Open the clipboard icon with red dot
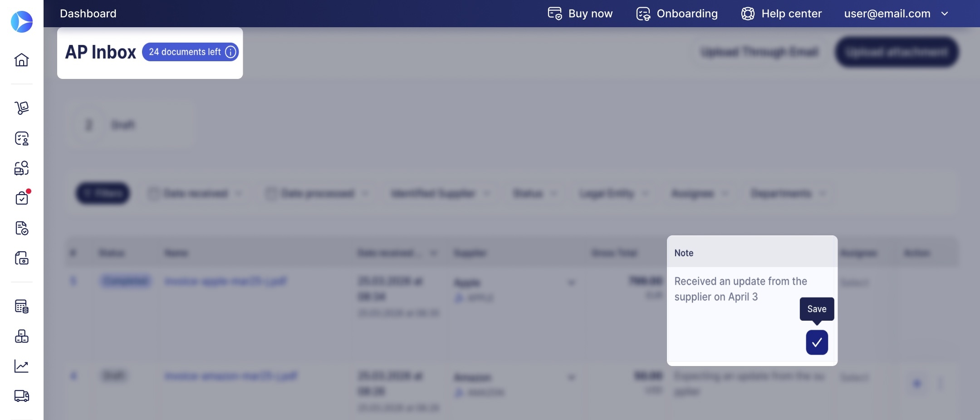Image resolution: width=980 pixels, height=420 pixels. (x=22, y=198)
